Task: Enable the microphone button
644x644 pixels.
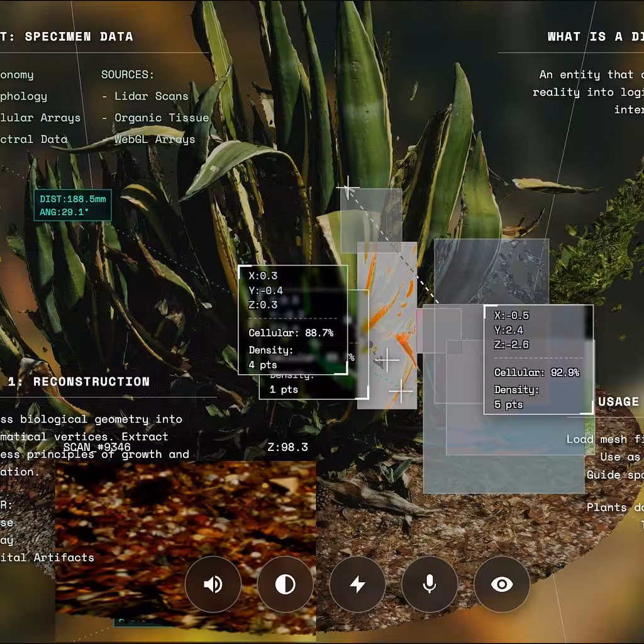Action: (x=430, y=584)
